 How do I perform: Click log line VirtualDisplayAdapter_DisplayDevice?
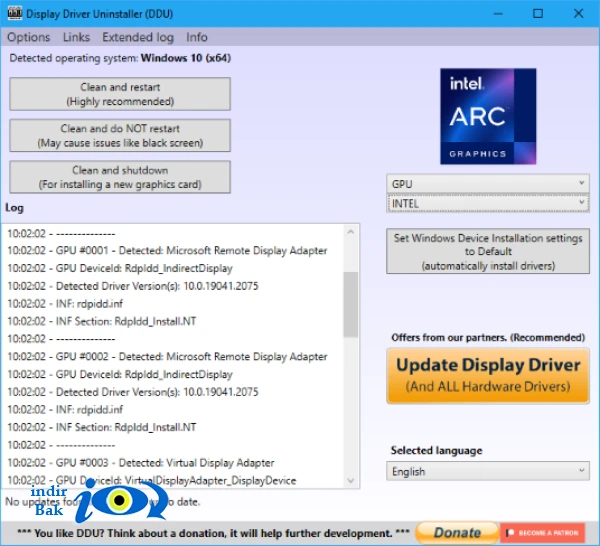click(152, 480)
